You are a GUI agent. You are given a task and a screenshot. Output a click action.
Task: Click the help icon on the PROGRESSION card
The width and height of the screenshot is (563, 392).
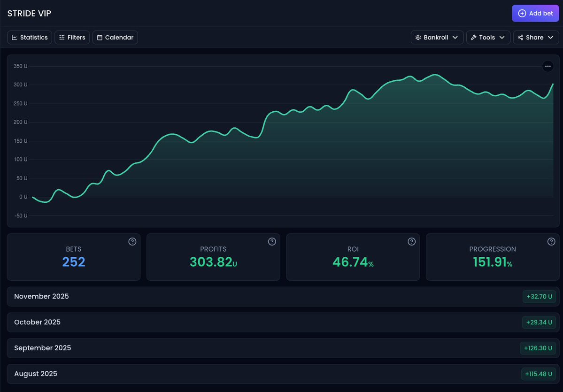click(551, 241)
